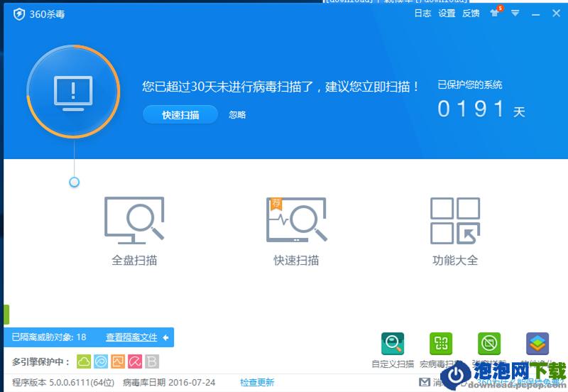This screenshot has height=392, width=568.
Task: Open 宏病毒扫描 macro virus scan tool
Action: [x=441, y=344]
